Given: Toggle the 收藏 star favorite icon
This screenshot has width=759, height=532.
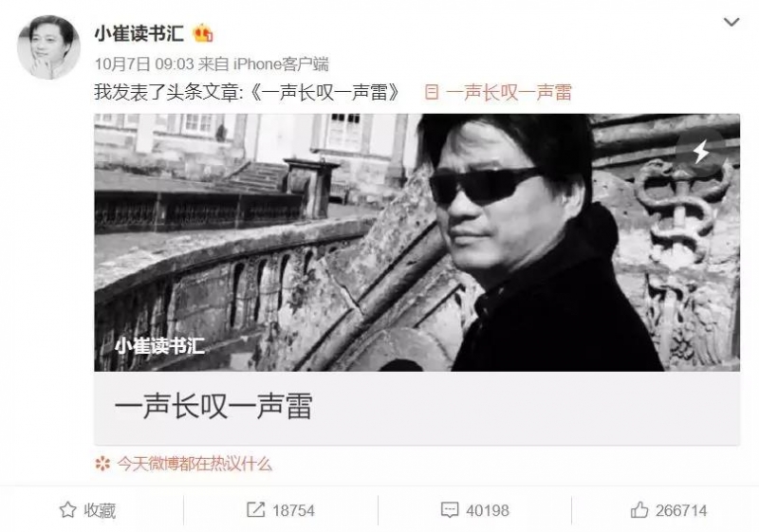Looking at the screenshot, I should coord(67,510).
